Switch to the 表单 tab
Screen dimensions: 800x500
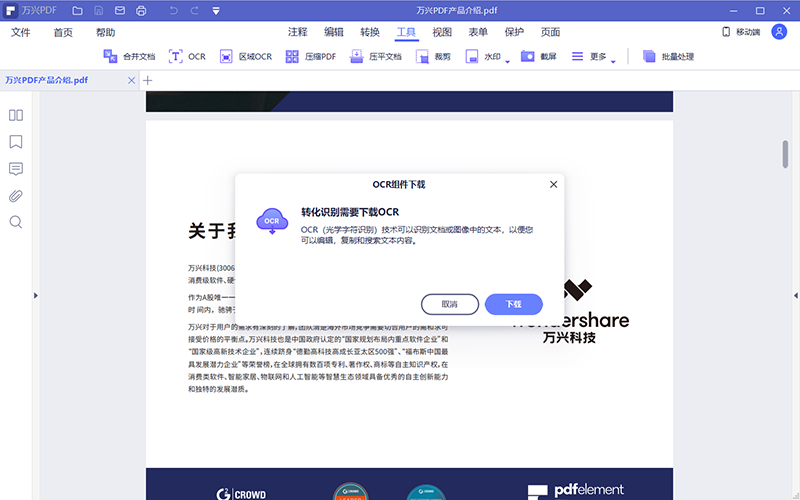(x=478, y=32)
